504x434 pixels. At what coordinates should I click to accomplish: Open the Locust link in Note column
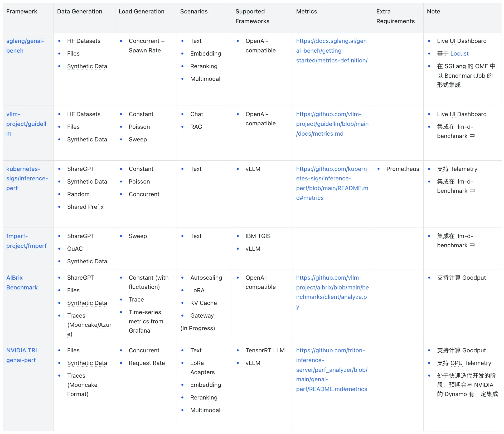click(x=459, y=54)
